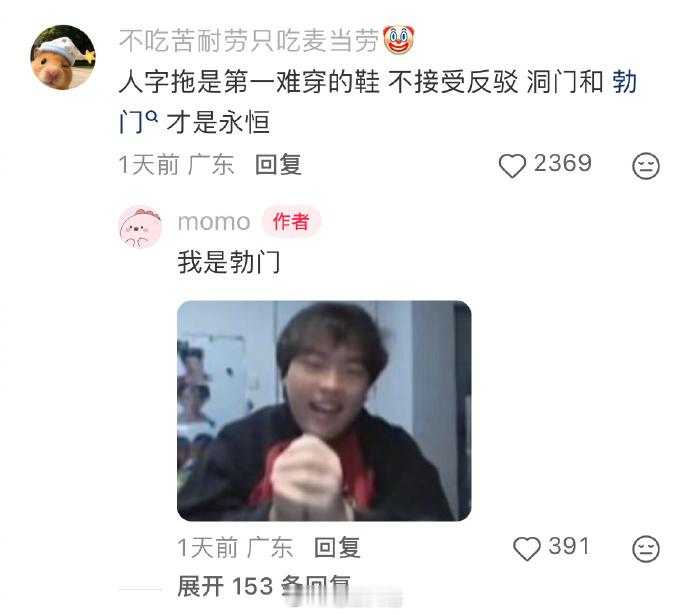Like momo's reply with 391 likes
The height and width of the screenshot is (615, 690).
pyautogui.click(x=526, y=549)
